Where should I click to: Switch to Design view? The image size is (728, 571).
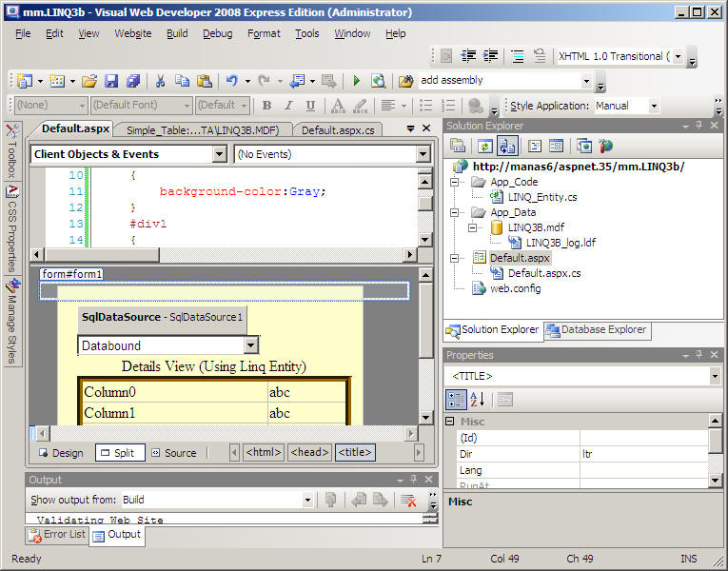pyautogui.click(x=61, y=453)
